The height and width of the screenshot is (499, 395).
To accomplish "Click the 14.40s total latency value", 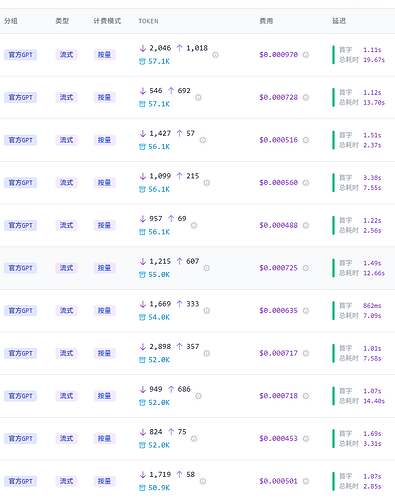I will 374,401.
